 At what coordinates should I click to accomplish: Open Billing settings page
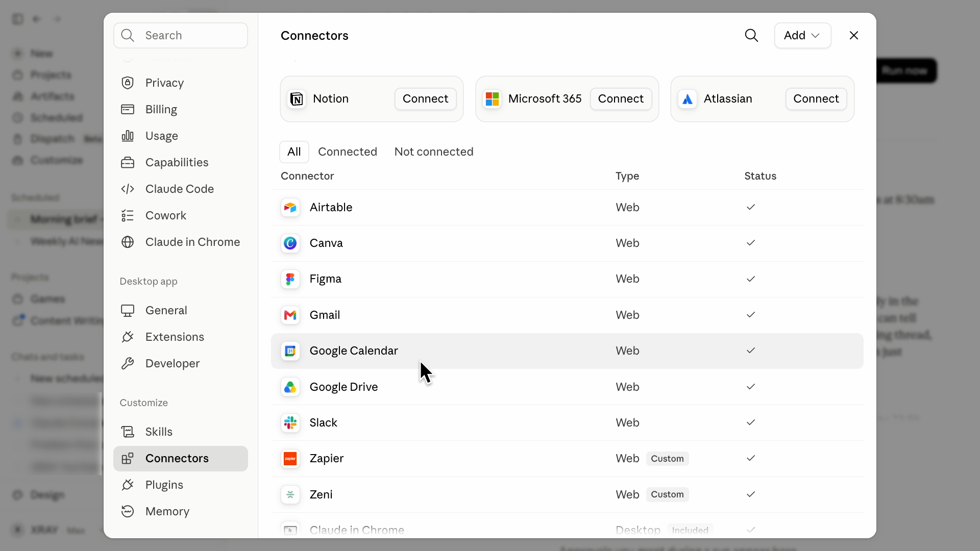181,109
